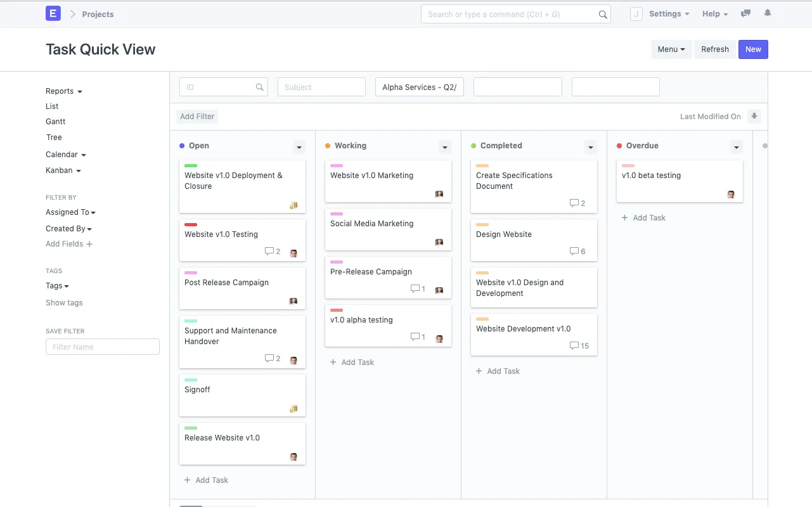Click assignee avatar on Signoff card
The width and height of the screenshot is (812, 507).
point(293,409)
